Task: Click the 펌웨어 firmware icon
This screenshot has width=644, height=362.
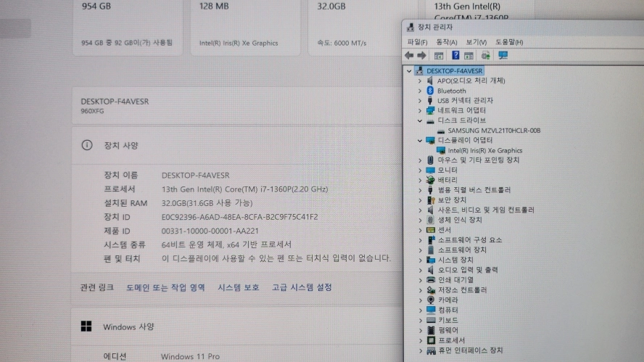Action: coord(431,330)
